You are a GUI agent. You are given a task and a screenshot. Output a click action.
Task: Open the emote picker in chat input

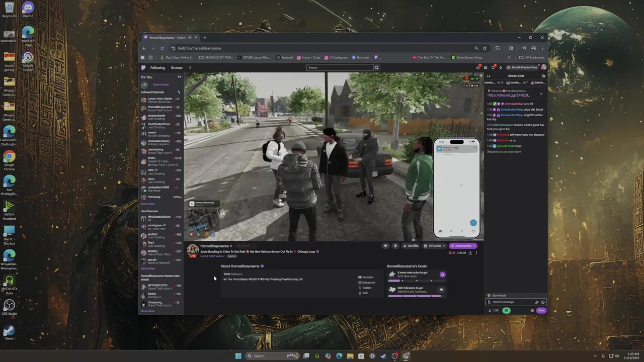pyautogui.click(x=543, y=302)
